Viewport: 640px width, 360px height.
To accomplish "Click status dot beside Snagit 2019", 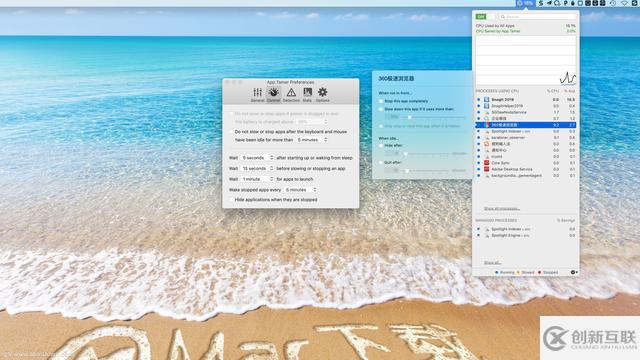I will coord(479,99).
